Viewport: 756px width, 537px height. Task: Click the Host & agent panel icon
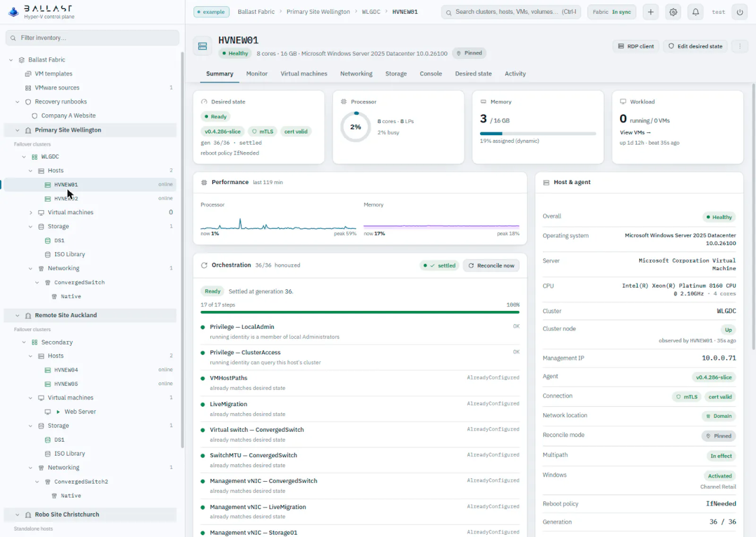coord(546,182)
